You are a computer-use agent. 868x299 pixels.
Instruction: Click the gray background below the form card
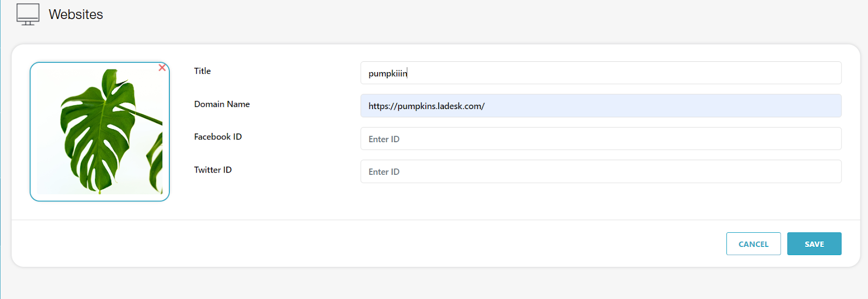tap(434, 283)
